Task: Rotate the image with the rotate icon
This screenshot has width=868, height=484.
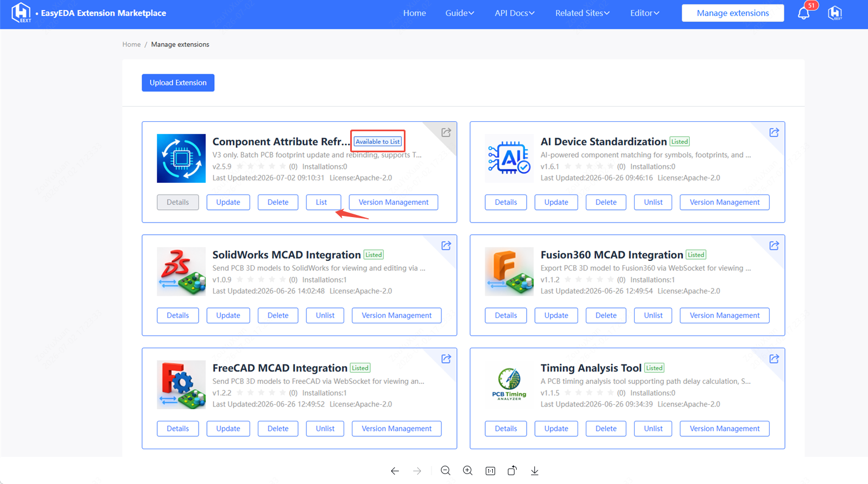Action: click(512, 471)
